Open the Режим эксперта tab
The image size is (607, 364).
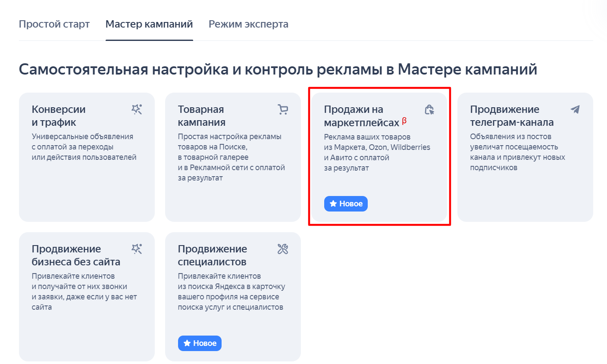point(248,24)
